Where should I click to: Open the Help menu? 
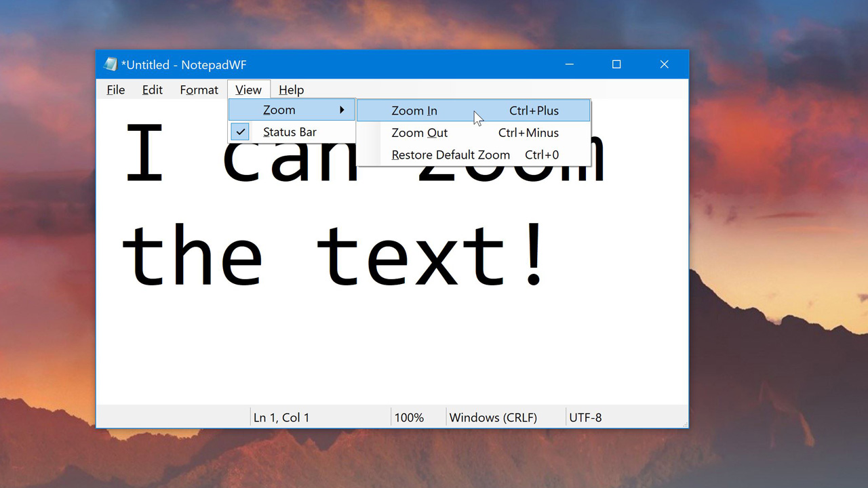click(x=291, y=89)
